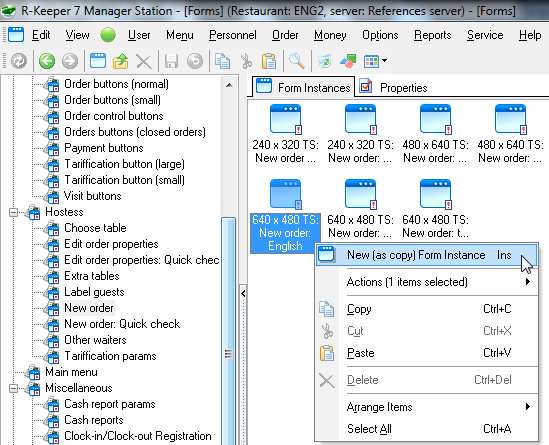
Task: Click the copy documents toolbar icon
Action: (x=222, y=61)
